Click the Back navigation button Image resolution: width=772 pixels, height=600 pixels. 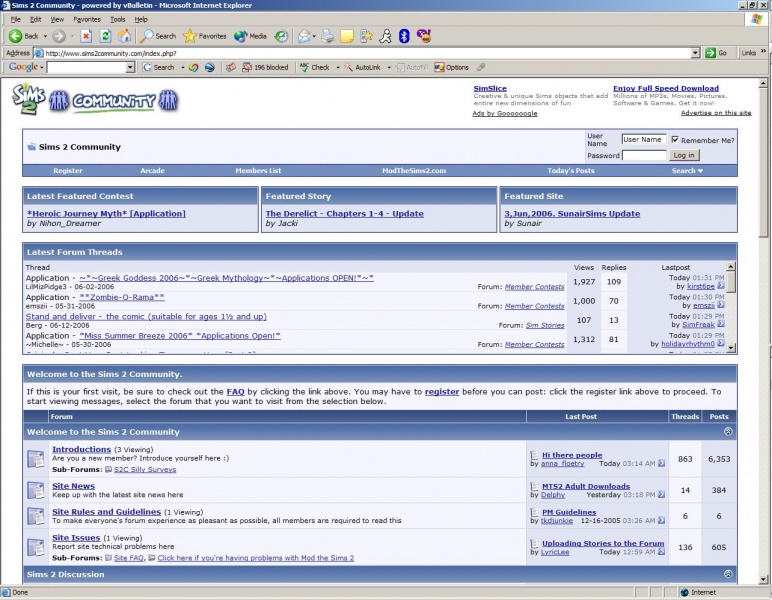23,36
